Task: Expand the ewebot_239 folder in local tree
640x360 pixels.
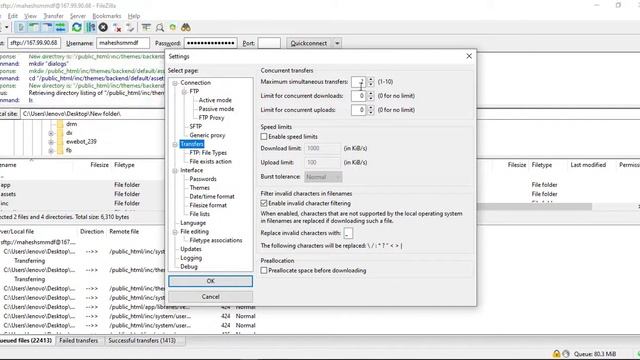Action: click(51, 142)
